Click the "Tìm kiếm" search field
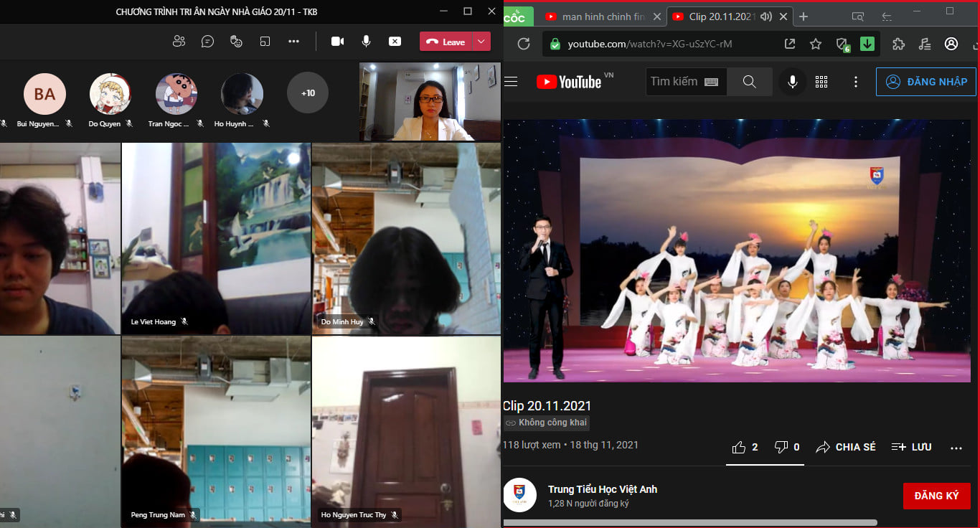This screenshot has height=528, width=980. pos(687,82)
